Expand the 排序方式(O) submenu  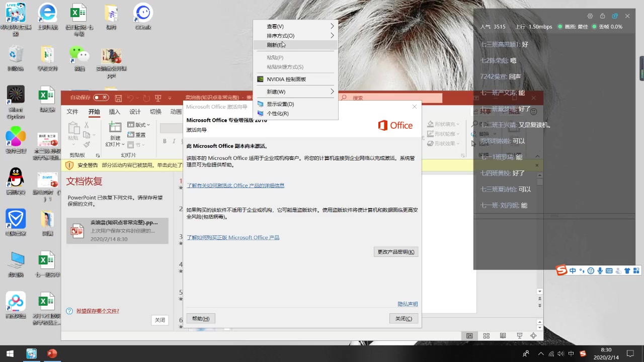pos(295,36)
